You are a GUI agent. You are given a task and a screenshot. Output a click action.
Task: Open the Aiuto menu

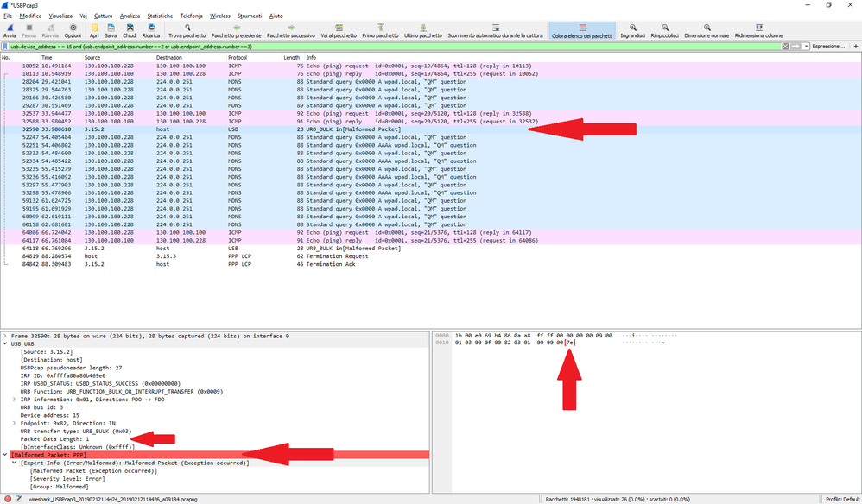tap(276, 16)
